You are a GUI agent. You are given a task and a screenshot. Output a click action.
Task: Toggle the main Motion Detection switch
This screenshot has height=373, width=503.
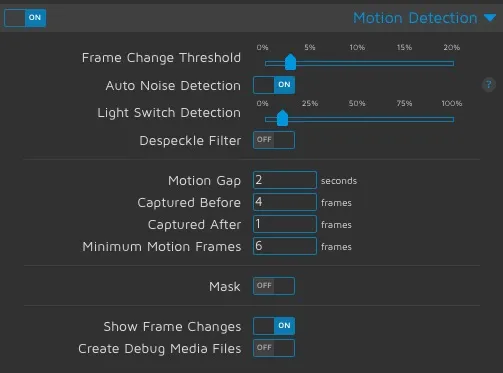(25, 18)
